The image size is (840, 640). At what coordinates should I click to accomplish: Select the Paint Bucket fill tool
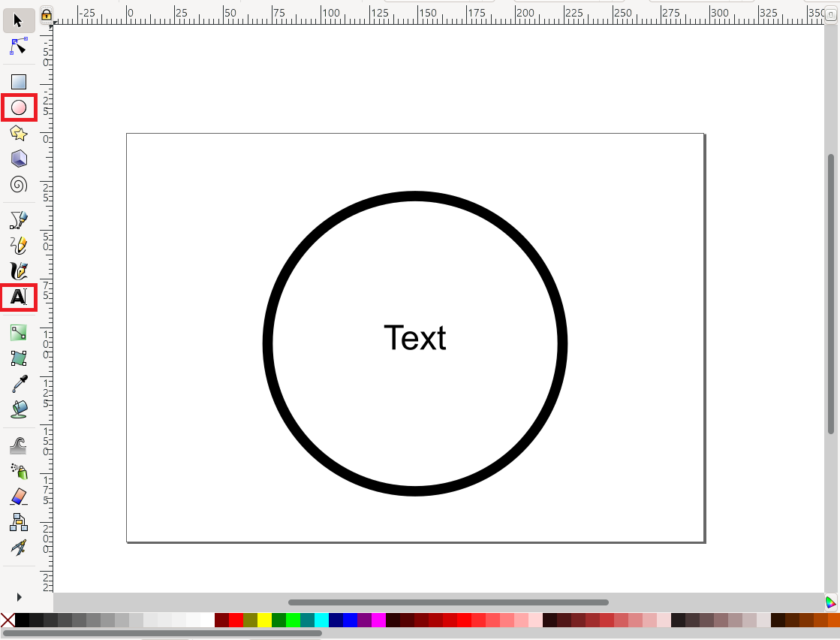(x=18, y=409)
